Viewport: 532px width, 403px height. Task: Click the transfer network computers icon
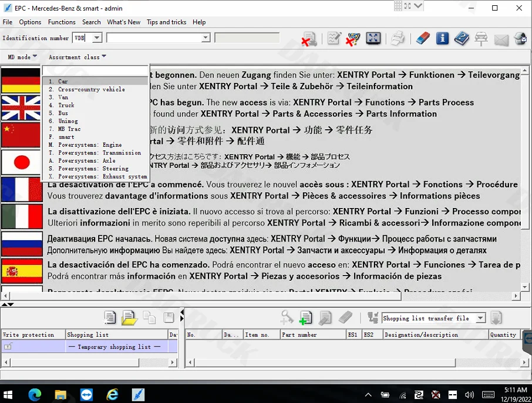[373, 318]
